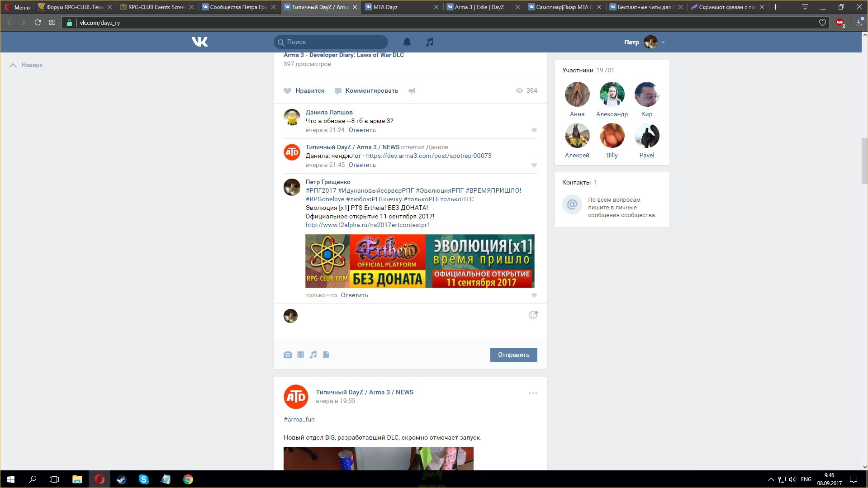Switch to Форум RPG-CLUB tab

[x=75, y=7]
